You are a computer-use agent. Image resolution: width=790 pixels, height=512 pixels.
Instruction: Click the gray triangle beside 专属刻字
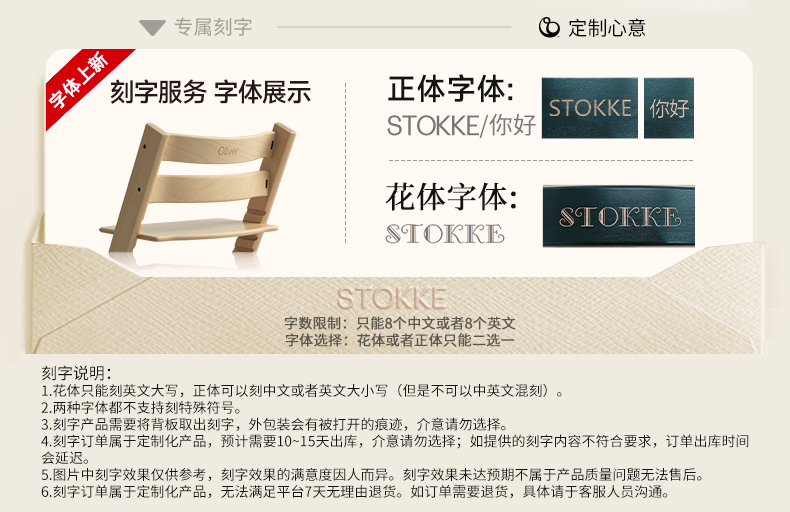coord(152,28)
